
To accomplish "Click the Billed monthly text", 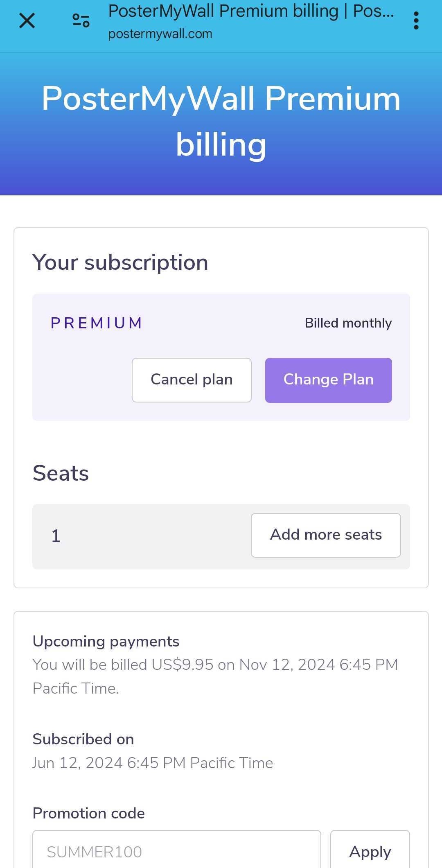I will pyautogui.click(x=348, y=323).
